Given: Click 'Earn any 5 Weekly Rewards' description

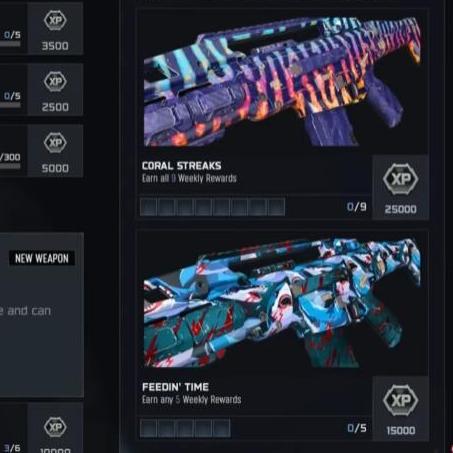Looking at the screenshot, I should (x=191, y=399).
